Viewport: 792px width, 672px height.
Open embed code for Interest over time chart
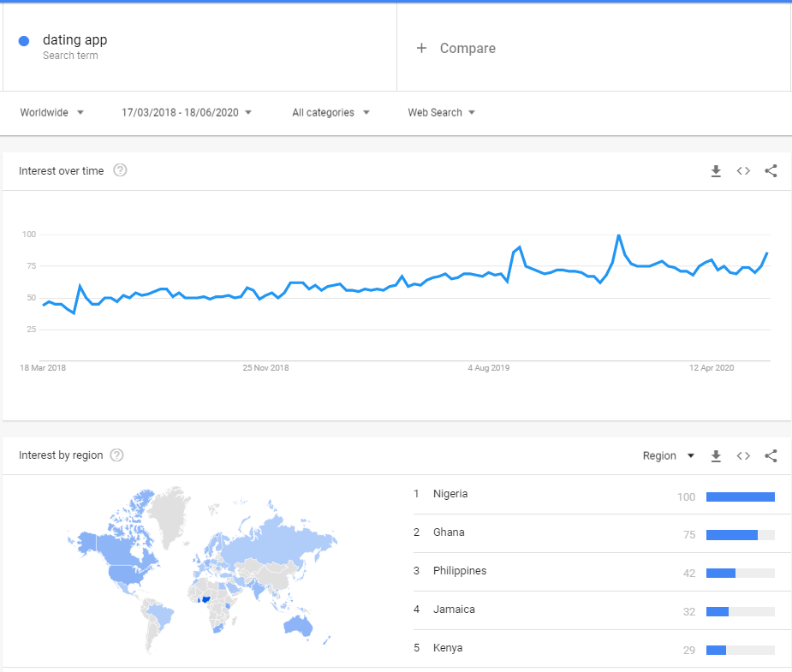pyautogui.click(x=743, y=171)
